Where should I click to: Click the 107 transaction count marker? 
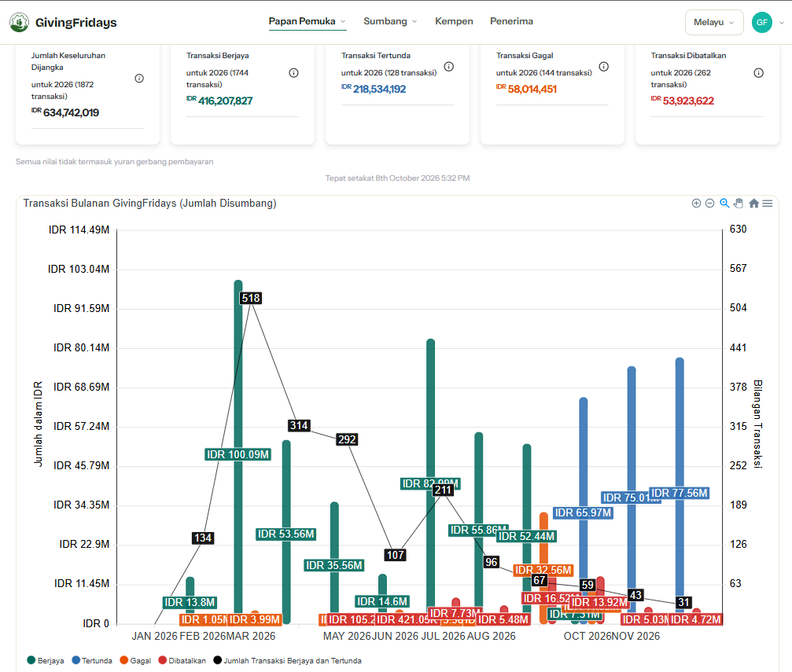point(395,555)
